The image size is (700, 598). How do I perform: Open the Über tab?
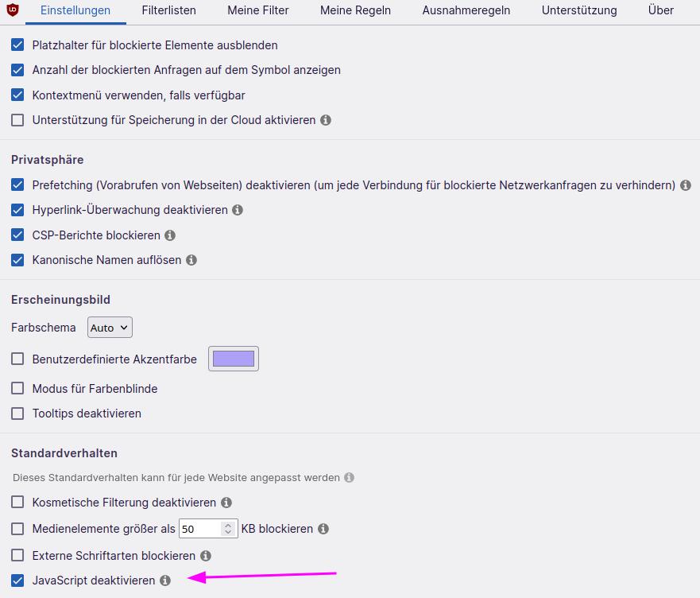point(661,10)
